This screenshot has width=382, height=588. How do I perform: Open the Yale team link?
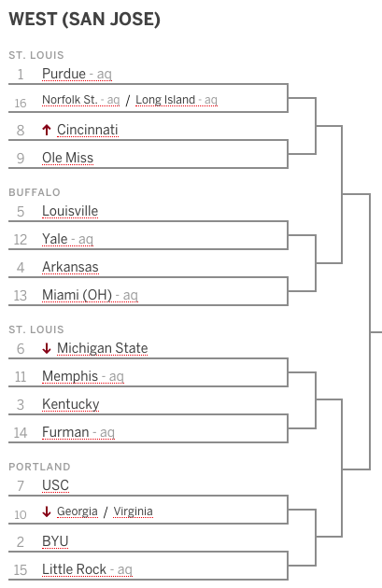(55, 239)
